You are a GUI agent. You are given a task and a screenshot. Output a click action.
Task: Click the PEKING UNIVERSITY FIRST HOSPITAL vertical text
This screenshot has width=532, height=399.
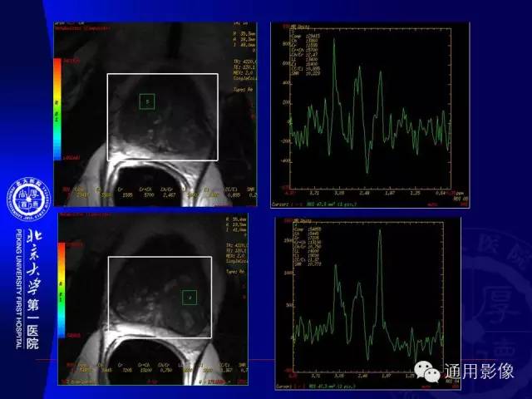tap(19, 289)
